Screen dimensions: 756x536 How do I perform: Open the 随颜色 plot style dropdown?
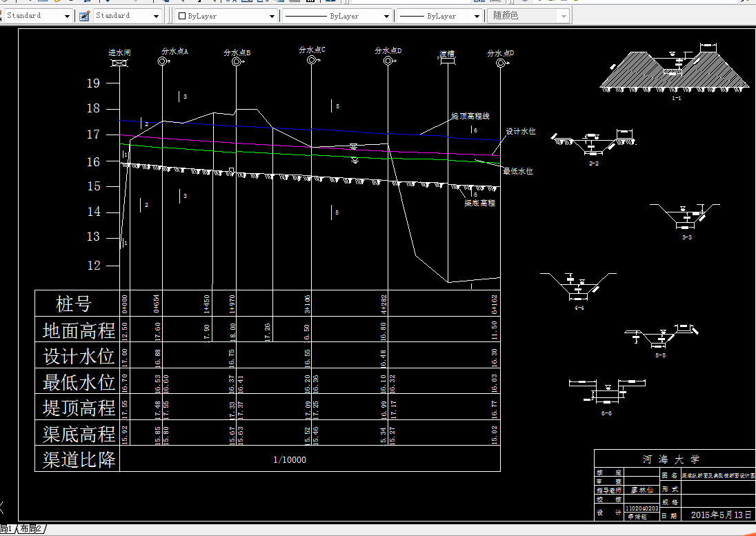pyautogui.click(x=528, y=16)
